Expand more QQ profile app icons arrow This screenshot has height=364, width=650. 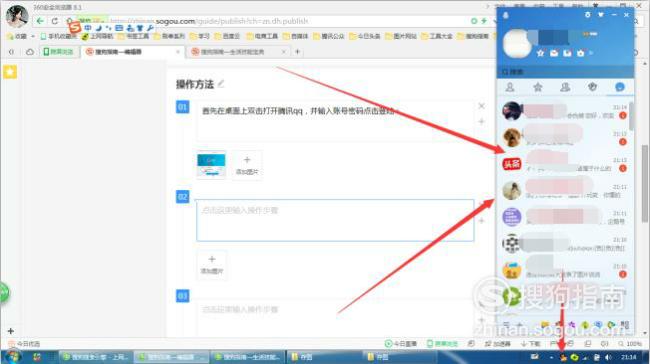591,53
